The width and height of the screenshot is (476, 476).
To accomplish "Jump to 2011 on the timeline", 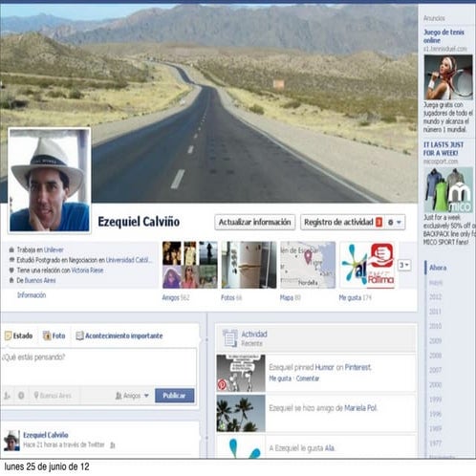I will click(435, 312).
